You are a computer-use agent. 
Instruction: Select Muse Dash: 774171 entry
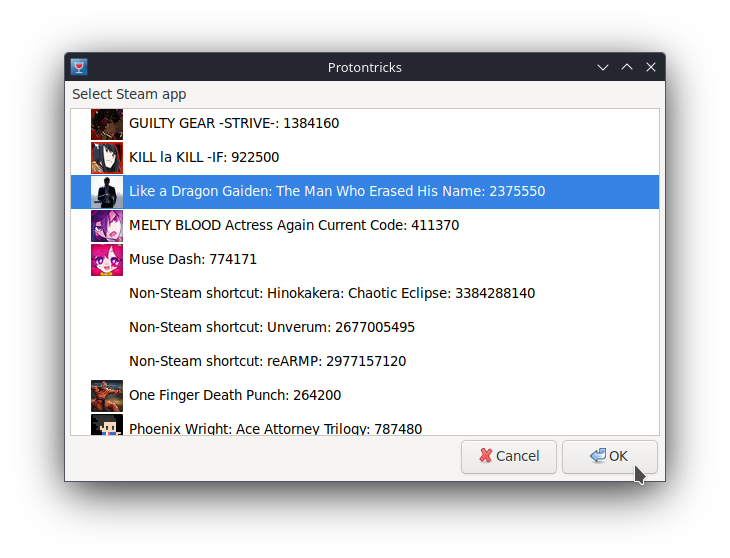[x=365, y=260]
